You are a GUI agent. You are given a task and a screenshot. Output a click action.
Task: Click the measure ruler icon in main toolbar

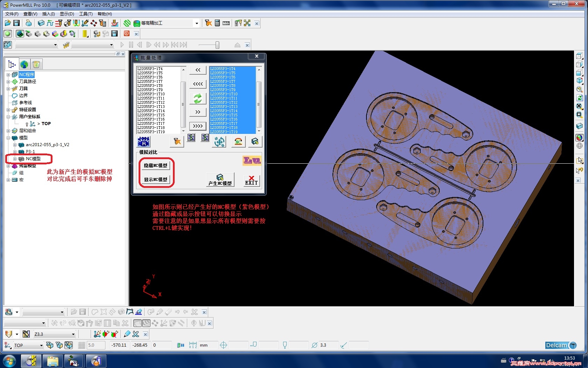click(226, 23)
